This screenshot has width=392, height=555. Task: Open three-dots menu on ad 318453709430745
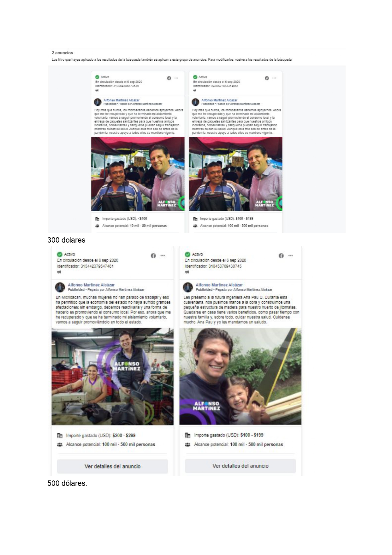(290, 256)
